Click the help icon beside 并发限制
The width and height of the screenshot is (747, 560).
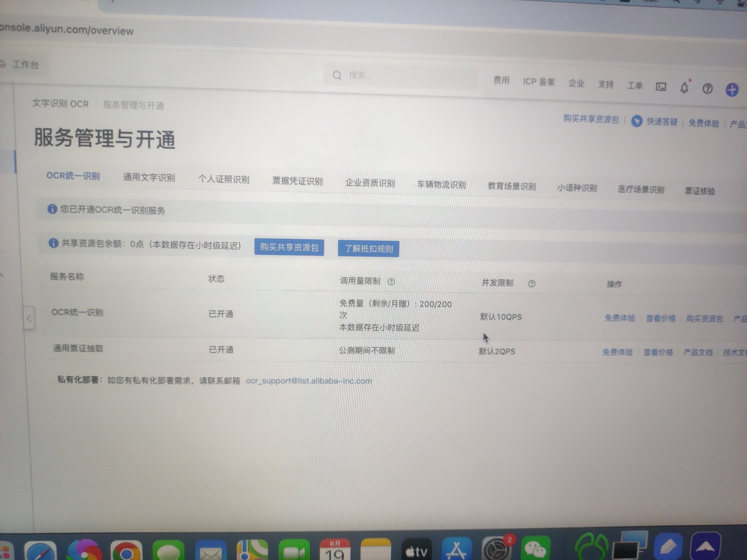point(531,283)
